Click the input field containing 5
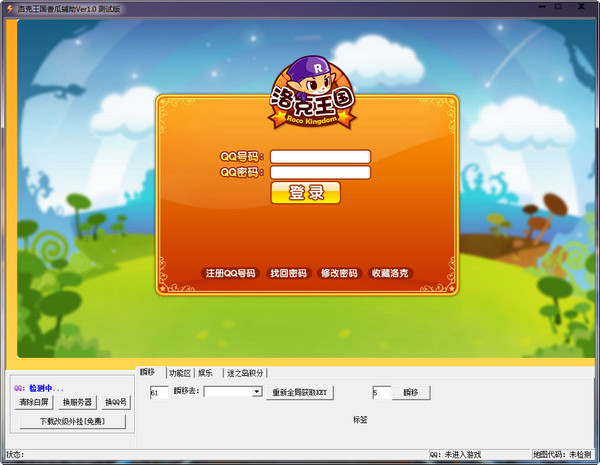This screenshot has width=600, height=465. pyautogui.click(x=382, y=393)
